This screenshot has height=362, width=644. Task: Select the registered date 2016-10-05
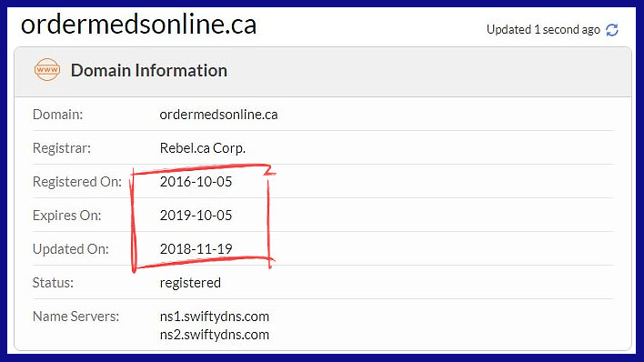(196, 182)
